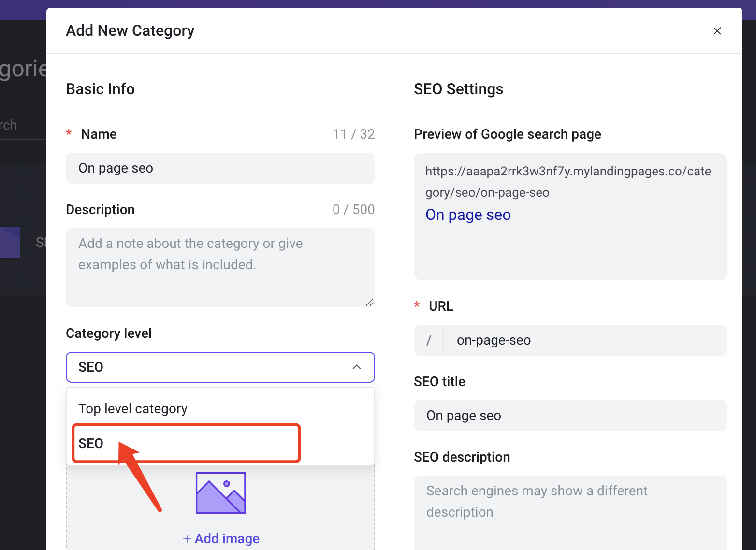756x550 pixels.
Task: Click the image placeholder icon
Action: click(221, 493)
